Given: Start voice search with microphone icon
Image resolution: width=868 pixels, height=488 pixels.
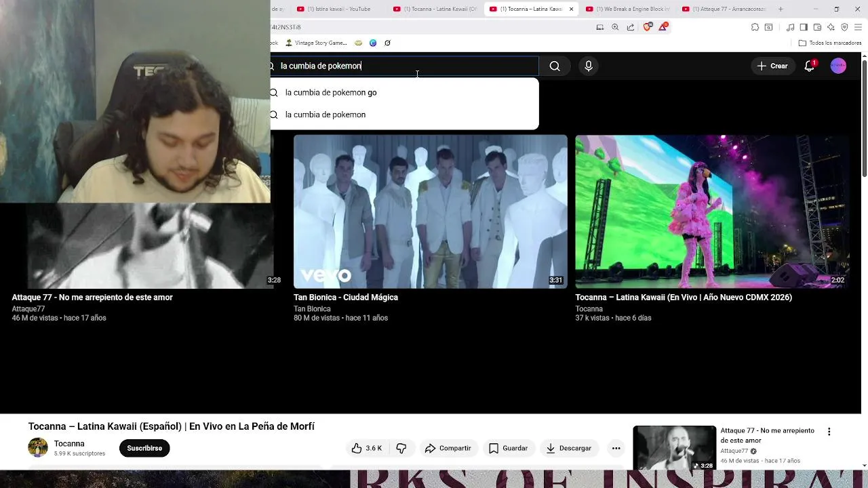Looking at the screenshot, I should [x=589, y=66].
